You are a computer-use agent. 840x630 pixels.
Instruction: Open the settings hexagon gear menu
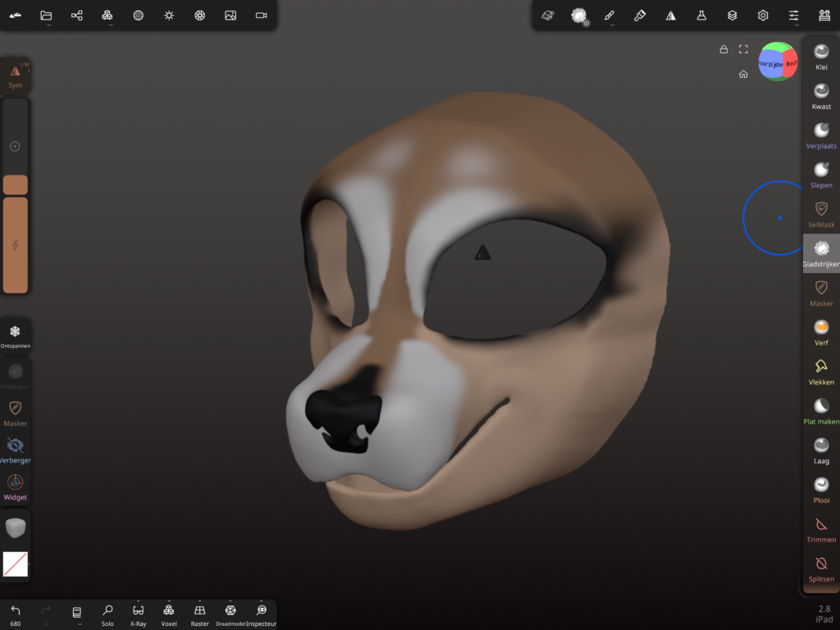[762, 16]
